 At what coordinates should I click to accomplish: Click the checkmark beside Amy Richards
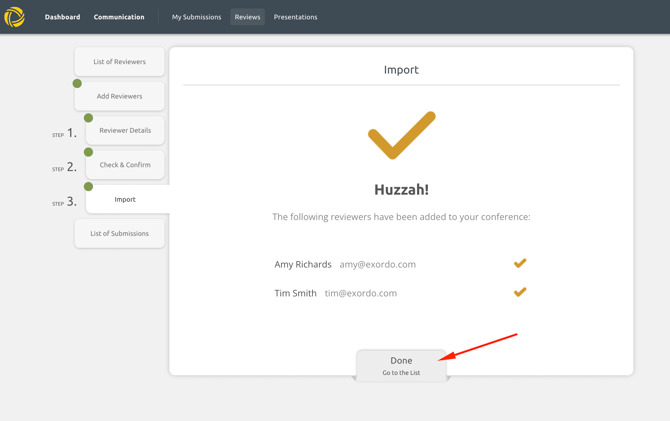[520, 264]
